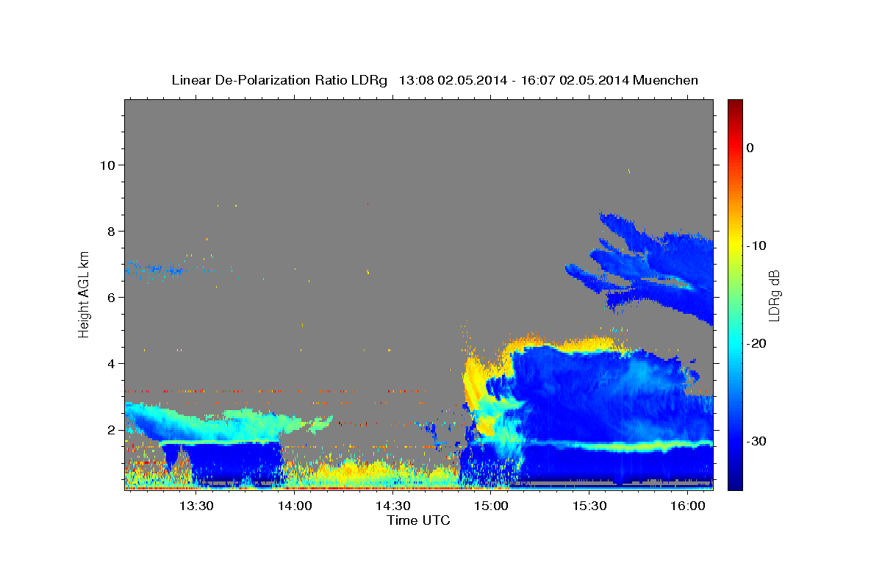
Task: Click the colorbar value -20
Action: click(756, 343)
